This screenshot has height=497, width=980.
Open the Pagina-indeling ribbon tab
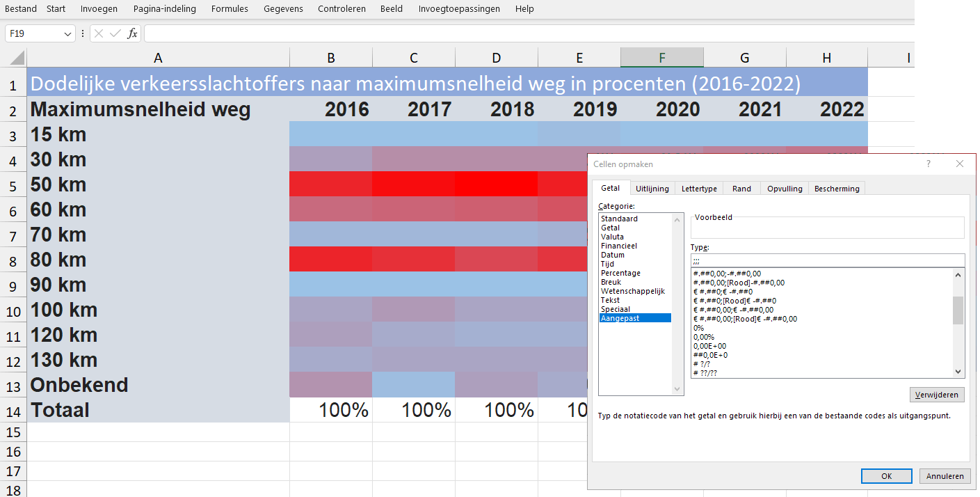point(164,9)
